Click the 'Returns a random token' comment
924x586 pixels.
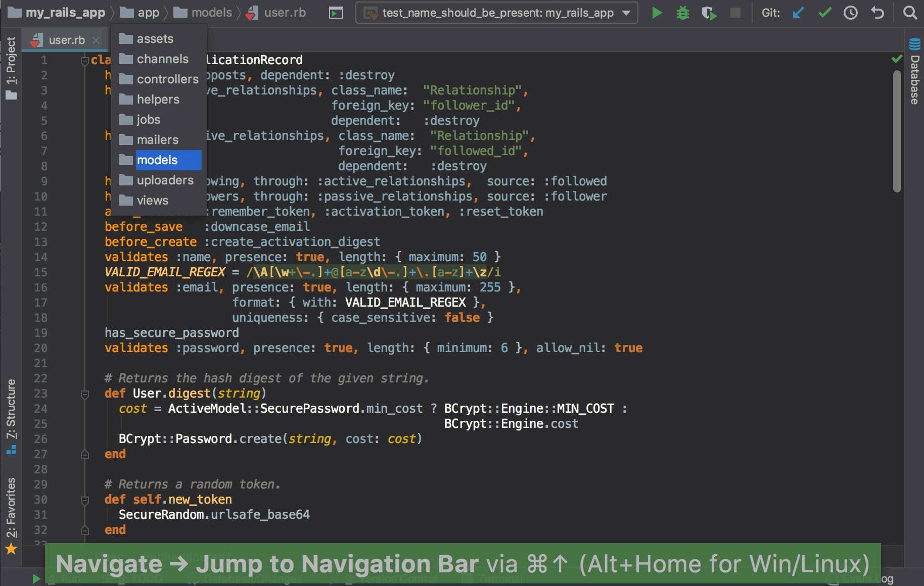[x=192, y=484]
